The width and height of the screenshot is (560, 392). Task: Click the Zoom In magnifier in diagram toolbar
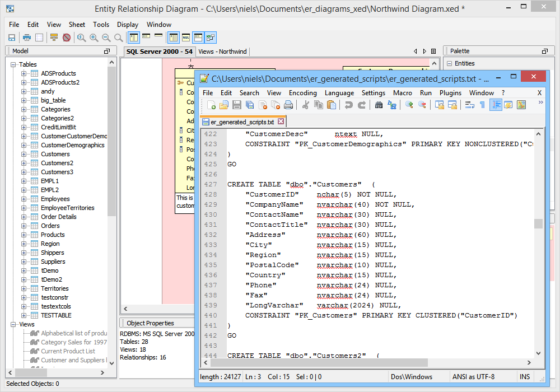pyautogui.click(x=94, y=38)
